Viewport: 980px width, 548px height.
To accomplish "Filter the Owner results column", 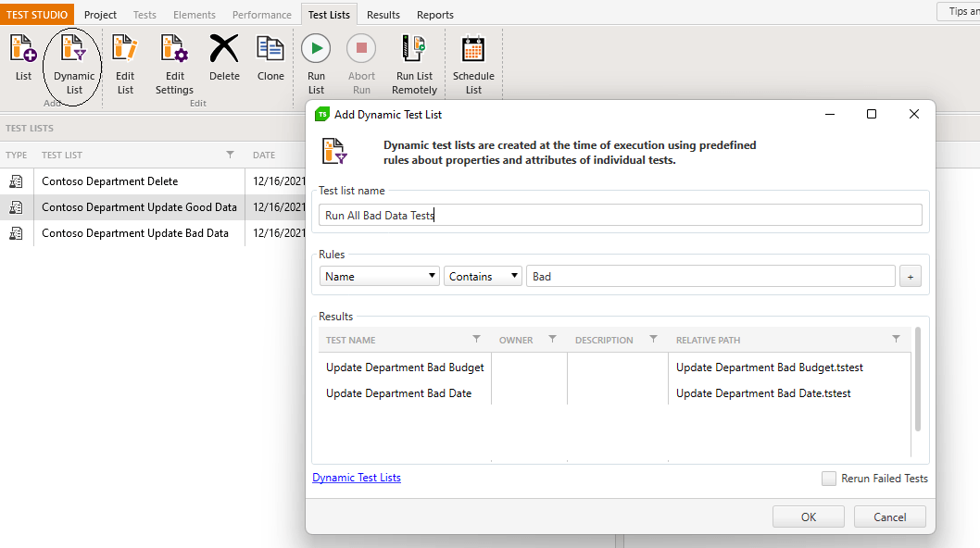I will point(552,339).
